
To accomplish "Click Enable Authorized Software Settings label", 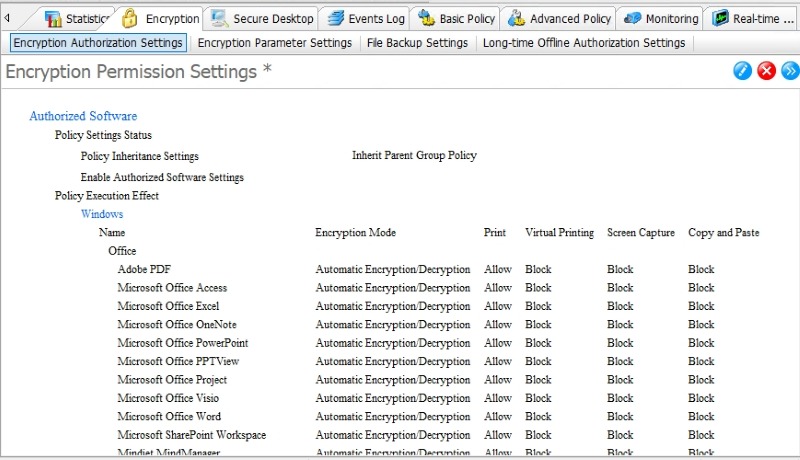I will point(162,177).
